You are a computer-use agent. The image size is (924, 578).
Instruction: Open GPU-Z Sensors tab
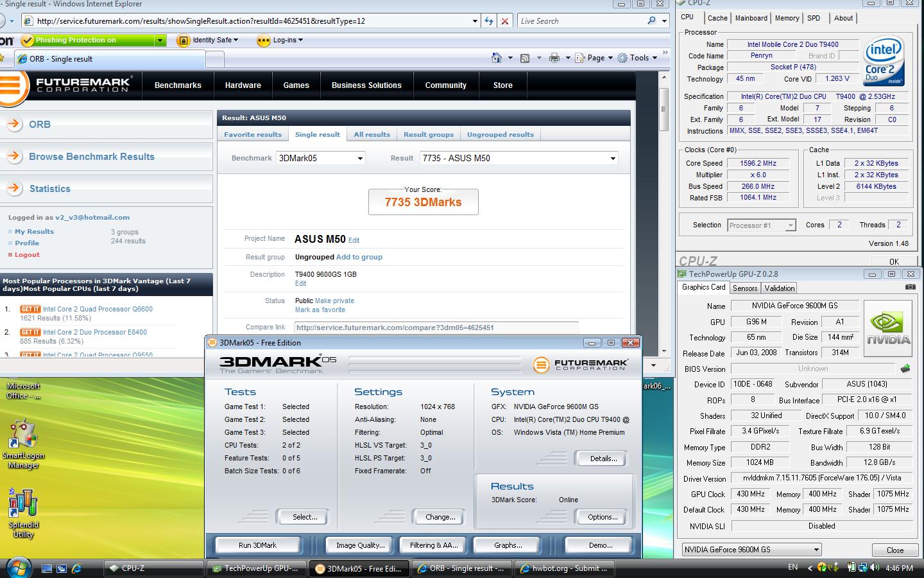[x=745, y=288]
